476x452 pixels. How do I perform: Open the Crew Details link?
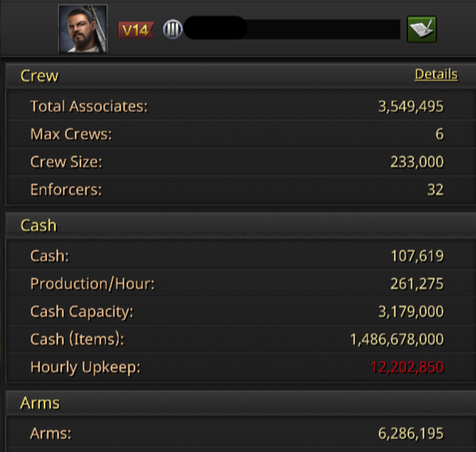click(436, 75)
